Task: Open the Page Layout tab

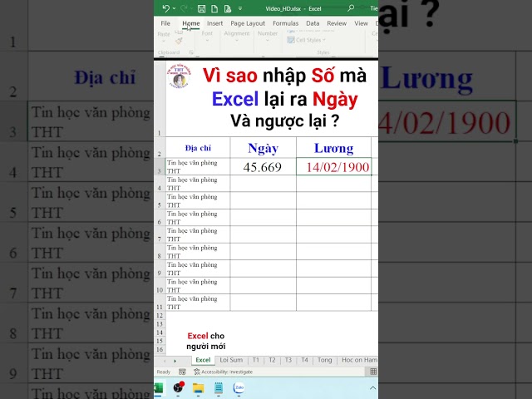Action: pyautogui.click(x=248, y=23)
